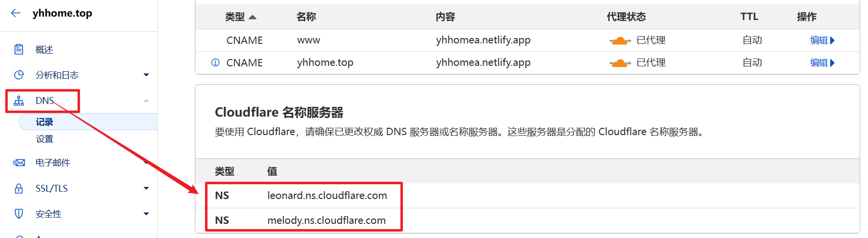Sort records by 类型 column header

(x=240, y=17)
